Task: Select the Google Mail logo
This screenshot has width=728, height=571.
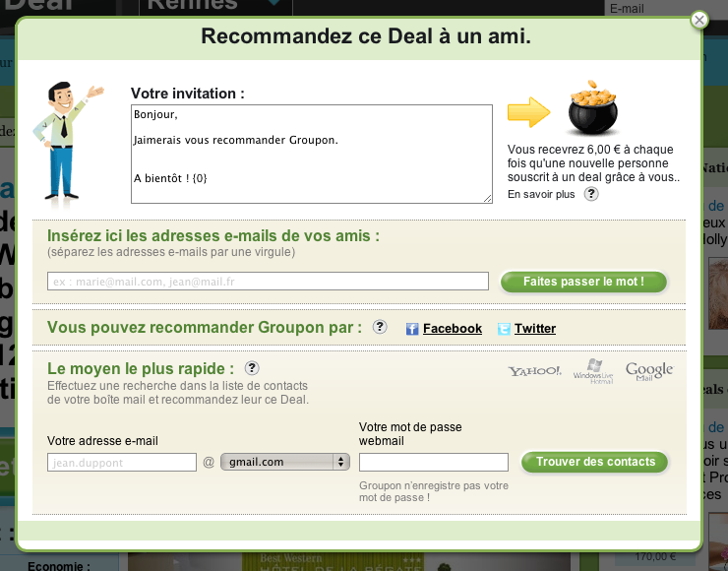Action: point(649,371)
